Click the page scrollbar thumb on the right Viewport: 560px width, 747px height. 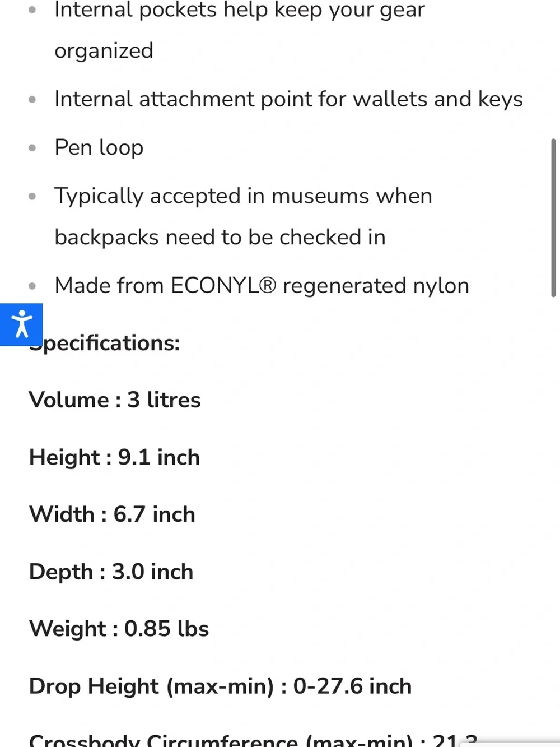[553, 217]
